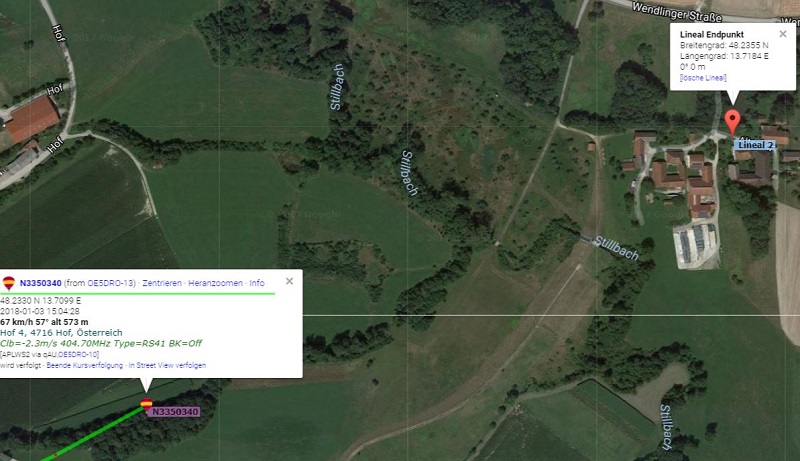
Task: Click the balloon marker on the map
Action: click(x=146, y=404)
